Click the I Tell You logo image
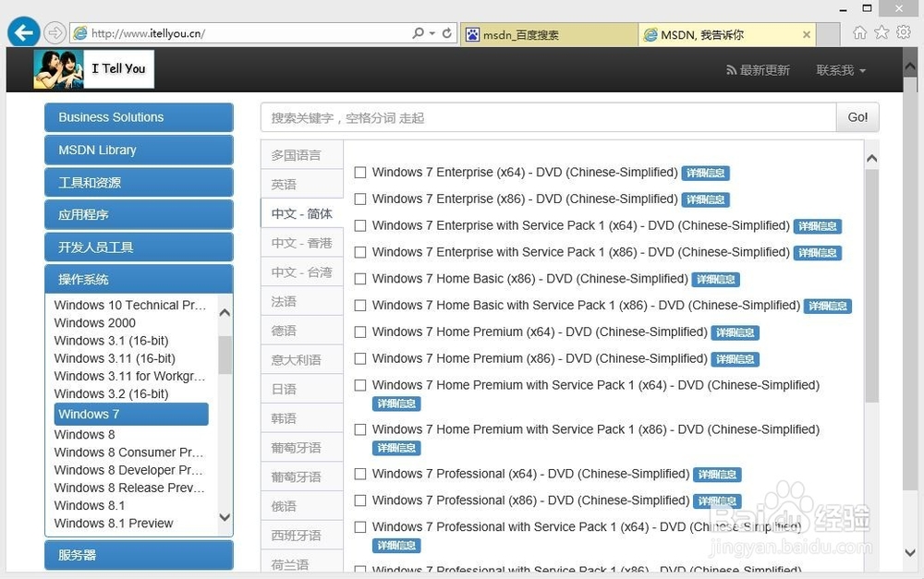Viewport: 924px width, 579px height. pyautogui.click(x=93, y=69)
